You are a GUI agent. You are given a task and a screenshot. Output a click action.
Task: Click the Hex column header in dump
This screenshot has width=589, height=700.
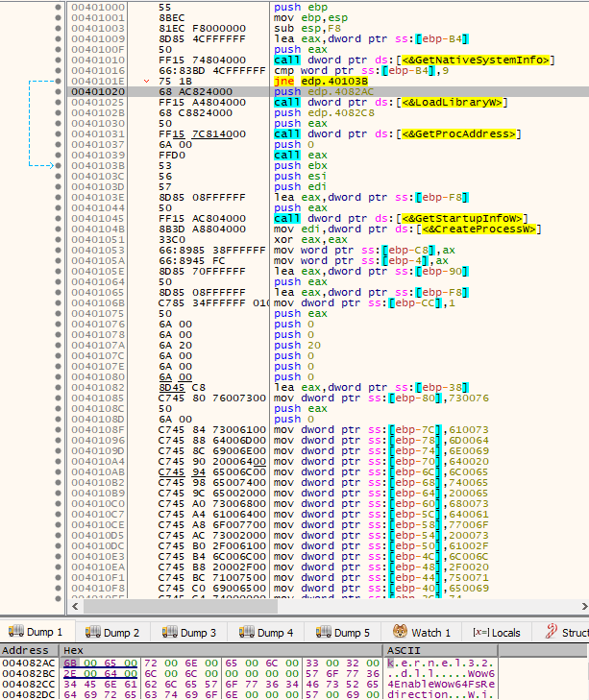coord(221,650)
